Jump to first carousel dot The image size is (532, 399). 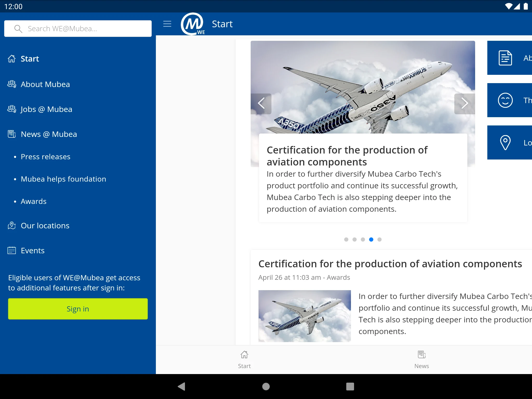tap(346, 240)
